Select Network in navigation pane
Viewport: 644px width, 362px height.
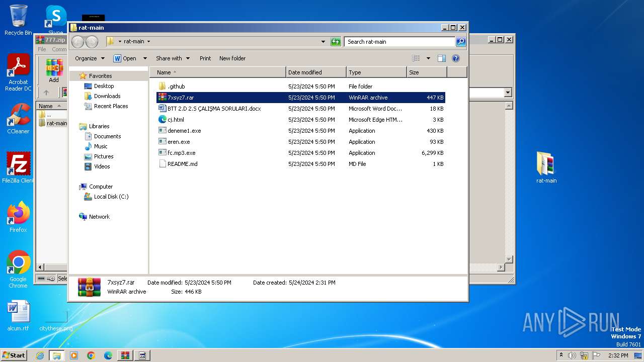pyautogui.click(x=99, y=217)
